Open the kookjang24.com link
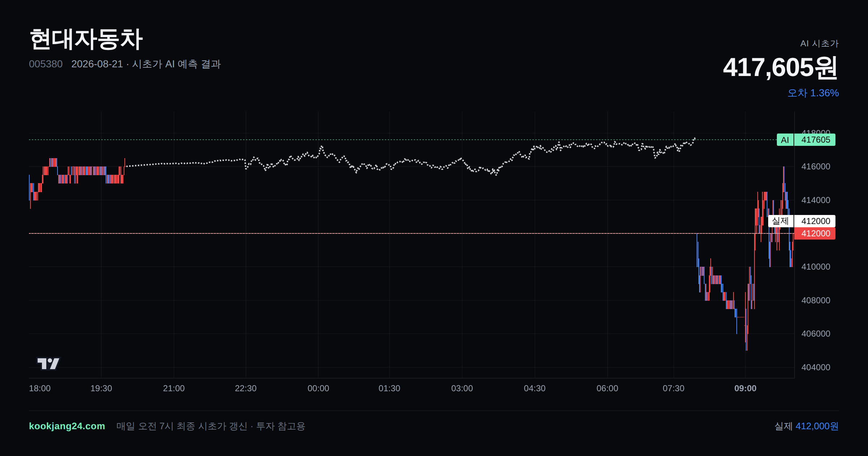 (67, 426)
